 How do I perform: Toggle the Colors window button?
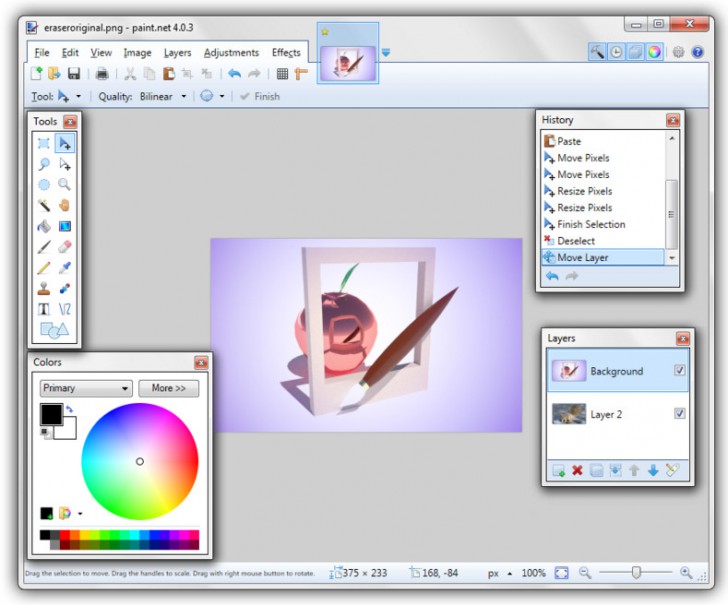coord(654,52)
